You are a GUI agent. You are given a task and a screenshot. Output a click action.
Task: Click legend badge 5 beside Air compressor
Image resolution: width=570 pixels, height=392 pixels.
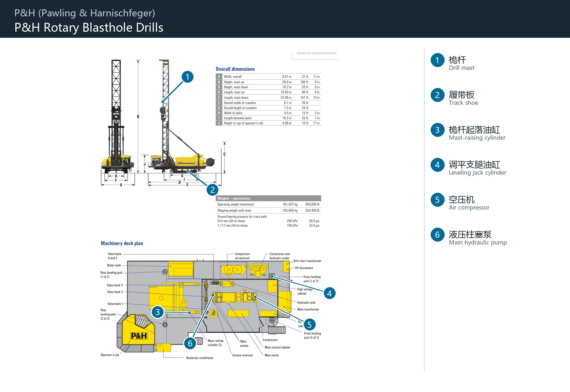pyautogui.click(x=437, y=200)
